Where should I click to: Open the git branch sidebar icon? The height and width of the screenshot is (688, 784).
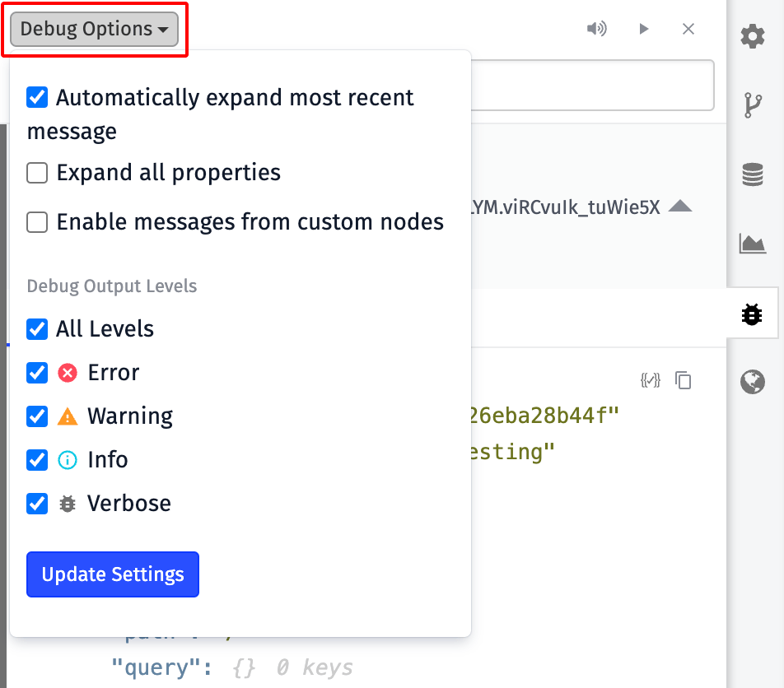pos(753,105)
